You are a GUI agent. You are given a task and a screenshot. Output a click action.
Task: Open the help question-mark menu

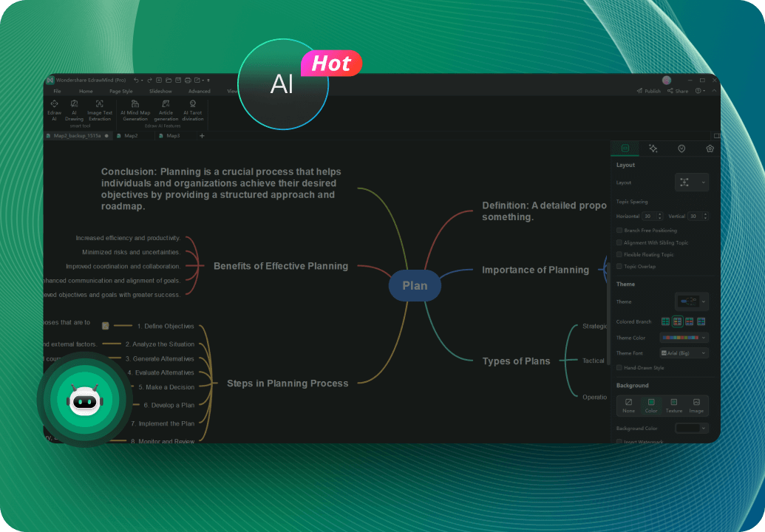(x=698, y=91)
